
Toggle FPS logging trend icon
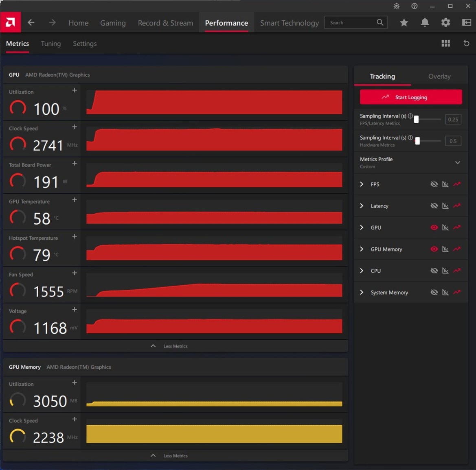point(457,184)
